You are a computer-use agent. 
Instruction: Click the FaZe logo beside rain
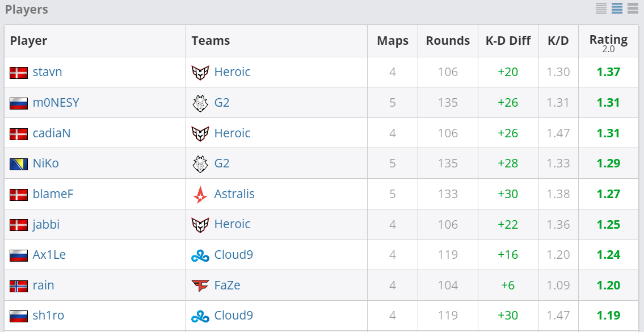201,285
